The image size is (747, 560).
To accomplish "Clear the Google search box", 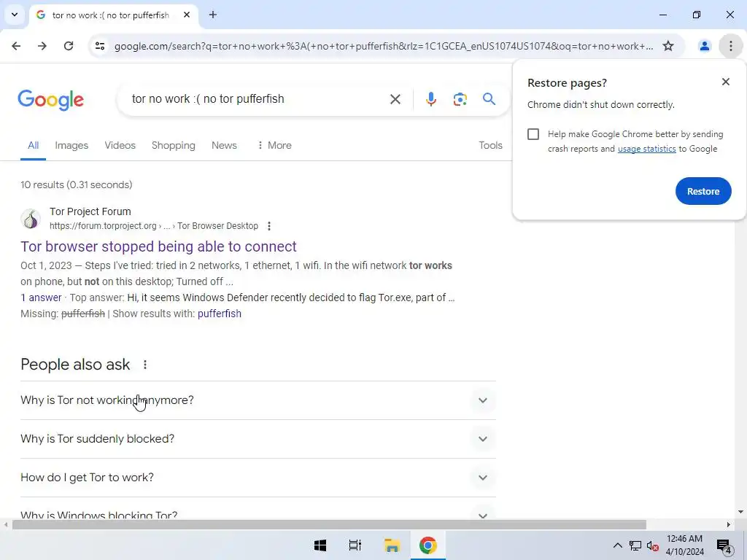I will click(395, 99).
